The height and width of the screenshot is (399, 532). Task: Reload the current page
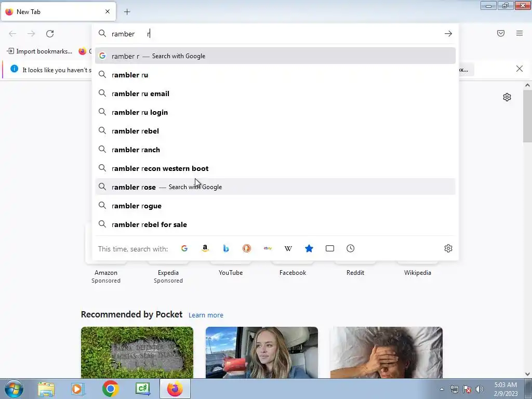(50, 34)
